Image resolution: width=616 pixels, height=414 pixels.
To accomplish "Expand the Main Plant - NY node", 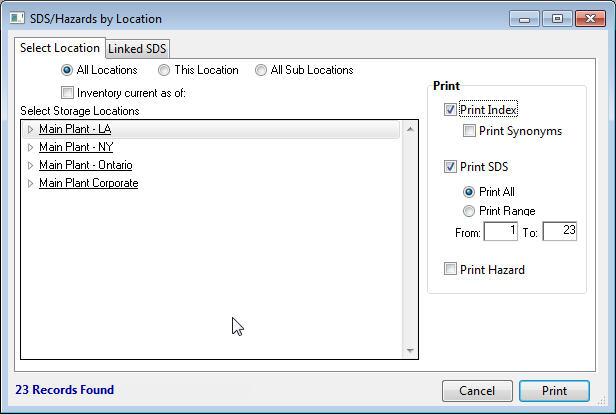I will click(30, 147).
